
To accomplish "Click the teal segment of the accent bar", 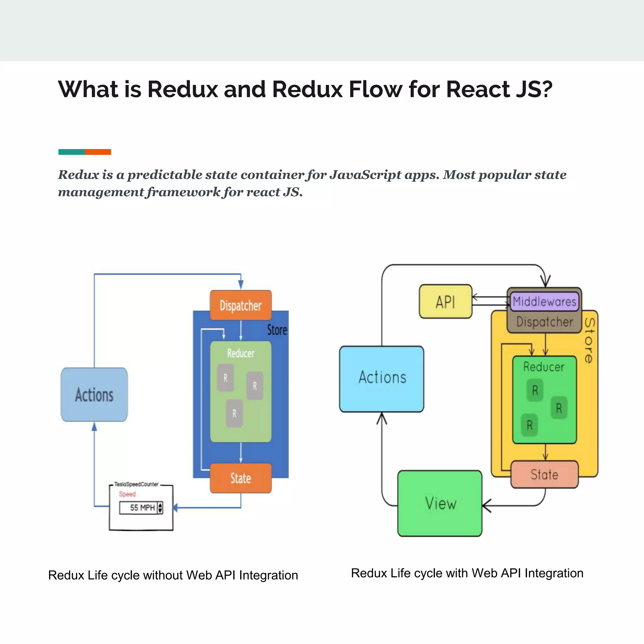I will [x=71, y=152].
